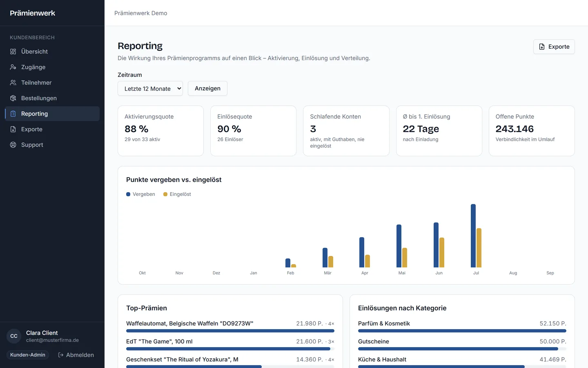The image size is (588, 368).
Task: Click Abmelden to log out
Action: point(76,355)
